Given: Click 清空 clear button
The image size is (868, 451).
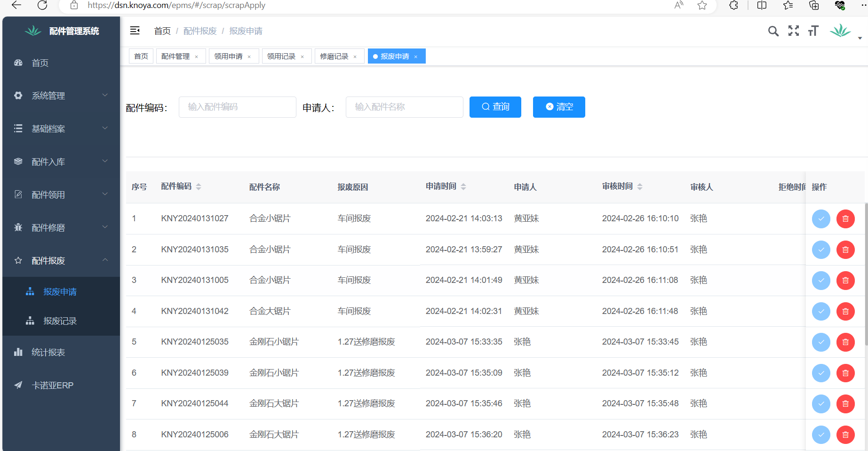Looking at the screenshot, I should click(559, 107).
